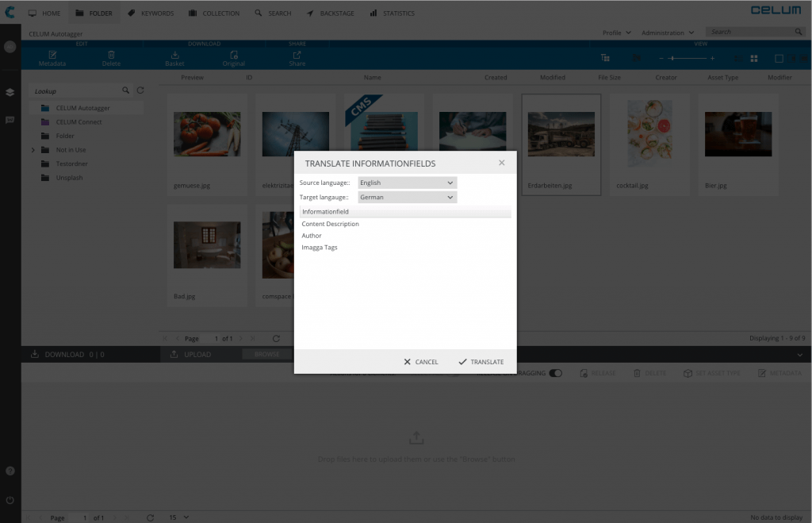Cancel the Translate Informationfields dialog
The image size is (812, 523).
pos(420,362)
